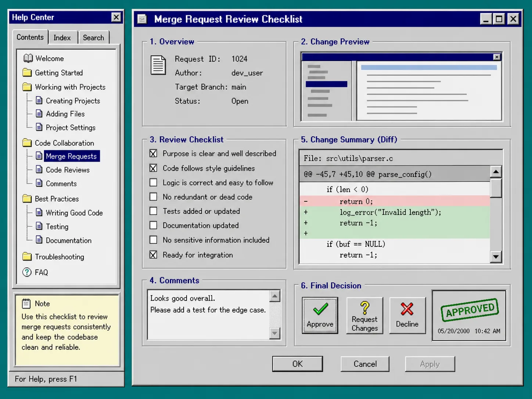Image resolution: width=532 pixels, height=399 pixels.
Task: Select the Welcome topic
Action: click(x=50, y=58)
